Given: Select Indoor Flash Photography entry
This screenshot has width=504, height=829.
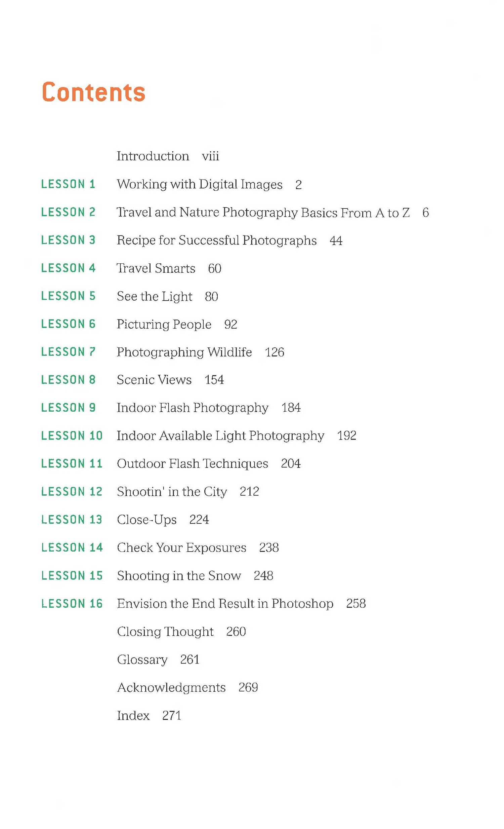Looking at the screenshot, I should 192,408.
